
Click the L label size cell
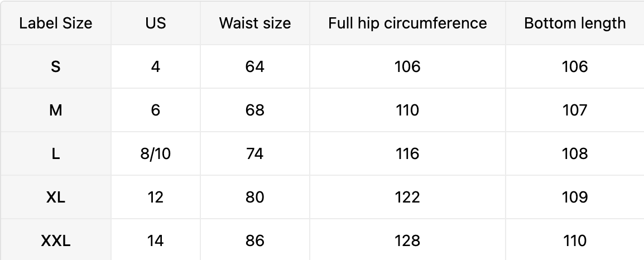(x=55, y=154)
